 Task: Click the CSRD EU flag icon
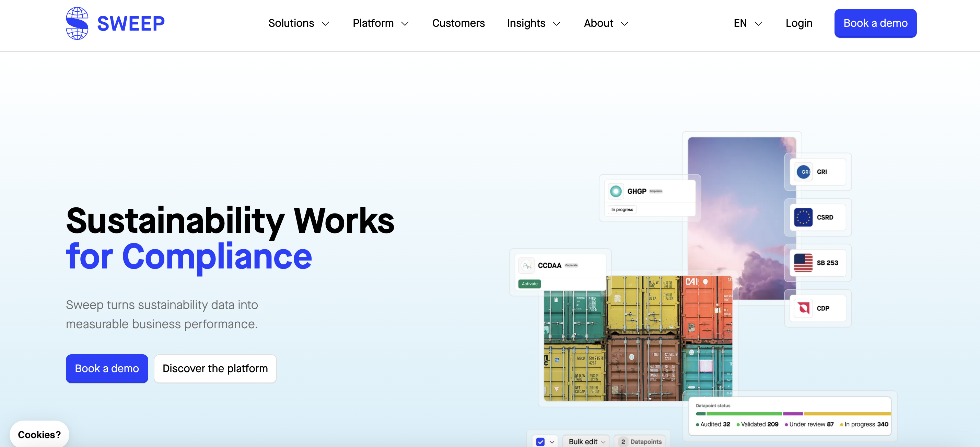(x=804, y=217)
